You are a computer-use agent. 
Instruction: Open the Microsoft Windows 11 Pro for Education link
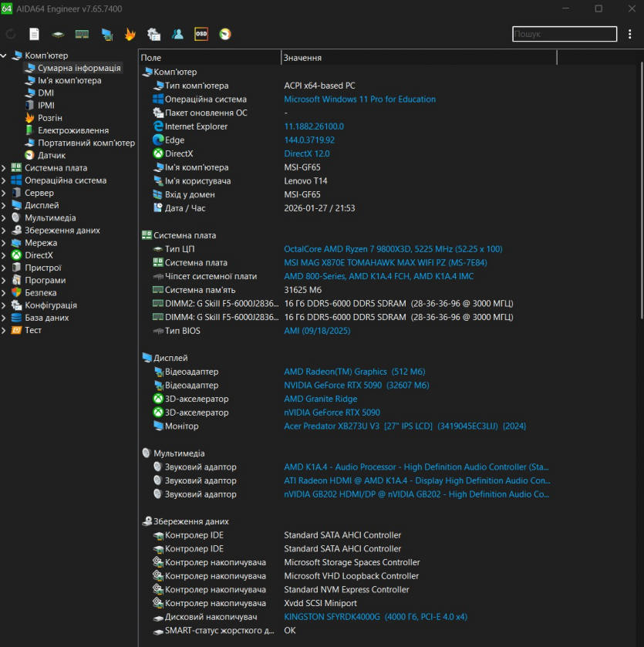(359, 99)
